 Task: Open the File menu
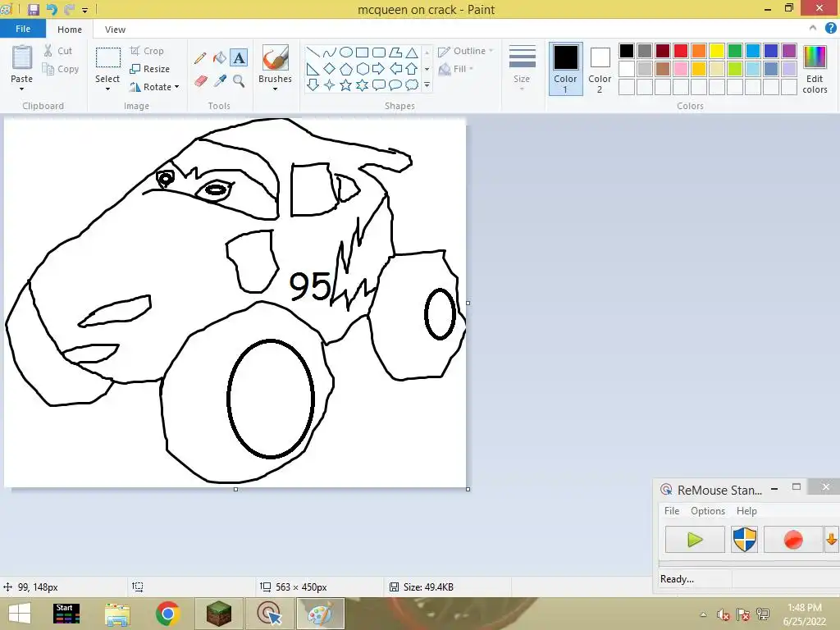pos(22,29)
